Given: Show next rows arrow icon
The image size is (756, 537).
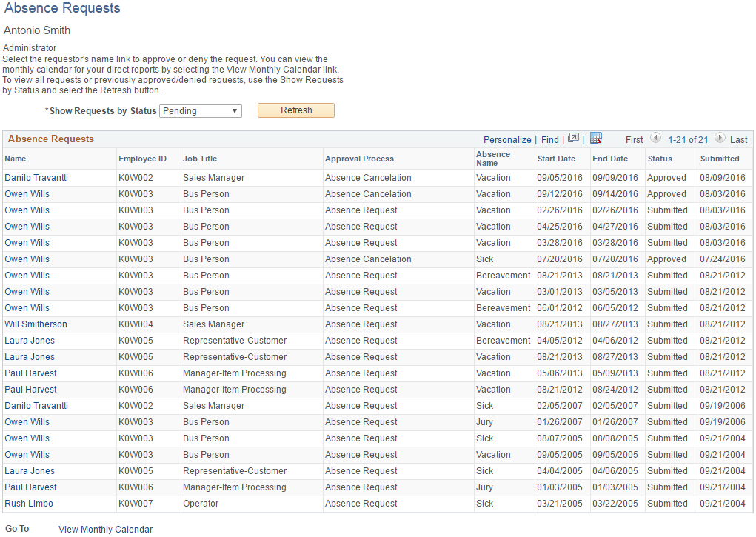Looking at the screenshot, I should click(720, 138).
